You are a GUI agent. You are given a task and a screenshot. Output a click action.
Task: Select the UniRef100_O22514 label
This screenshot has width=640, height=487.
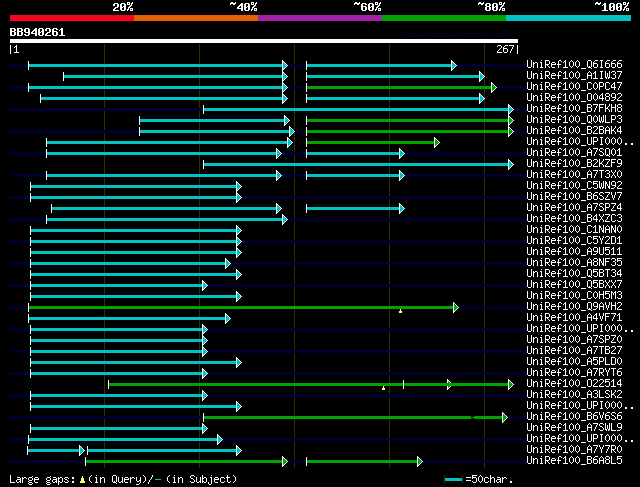[x=574, y=384]
